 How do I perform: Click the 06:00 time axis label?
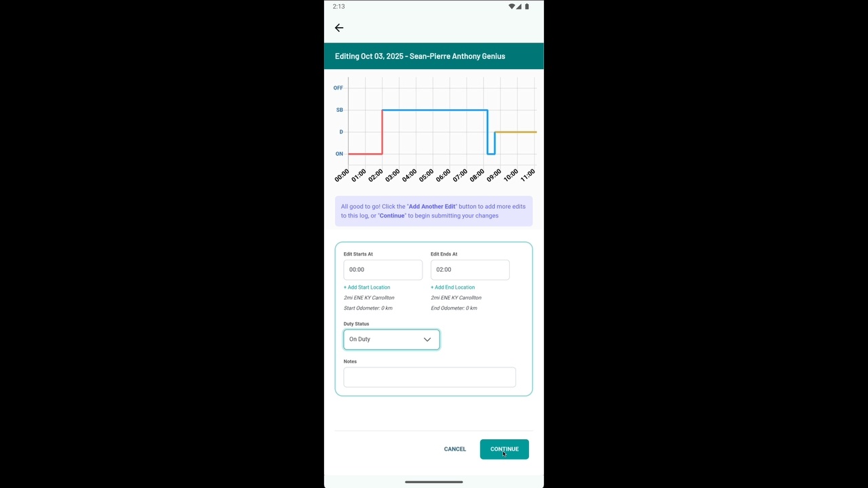point(443,176)
